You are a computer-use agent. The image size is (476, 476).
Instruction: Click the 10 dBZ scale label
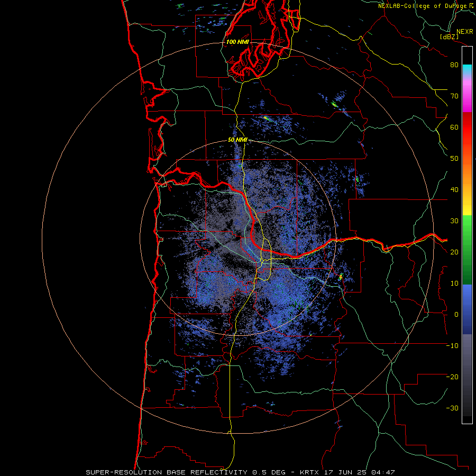click(x=454, y=283)
